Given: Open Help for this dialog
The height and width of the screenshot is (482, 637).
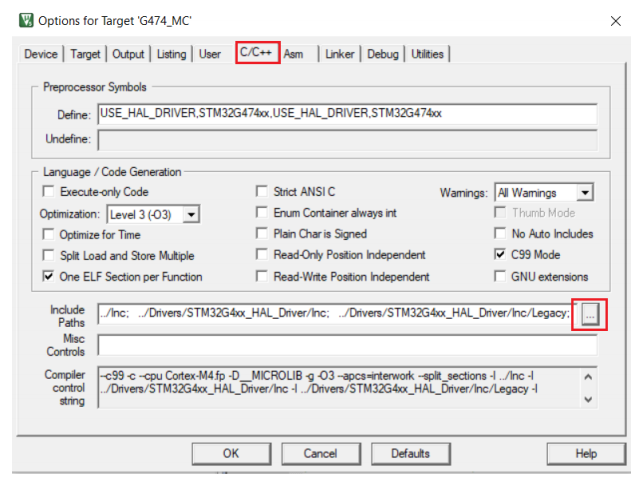Looking at the screenshot, I should pyautogui.click(x=586, y=454).
